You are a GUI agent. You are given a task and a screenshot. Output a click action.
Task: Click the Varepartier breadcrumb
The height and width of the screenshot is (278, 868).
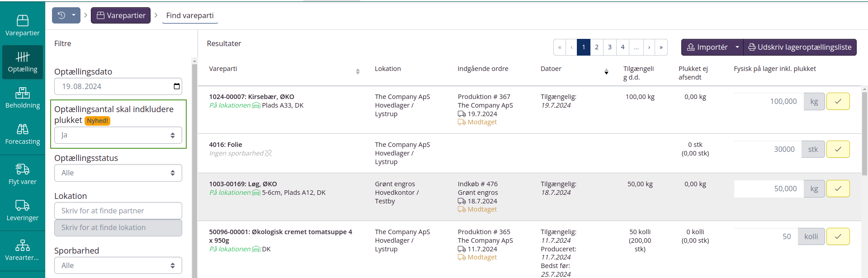121,15
